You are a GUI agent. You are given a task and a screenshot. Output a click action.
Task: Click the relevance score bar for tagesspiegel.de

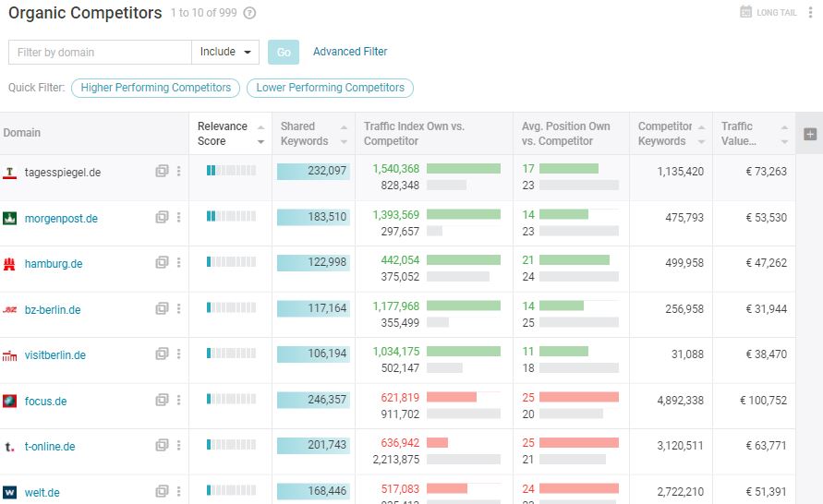tap(231, 170)
